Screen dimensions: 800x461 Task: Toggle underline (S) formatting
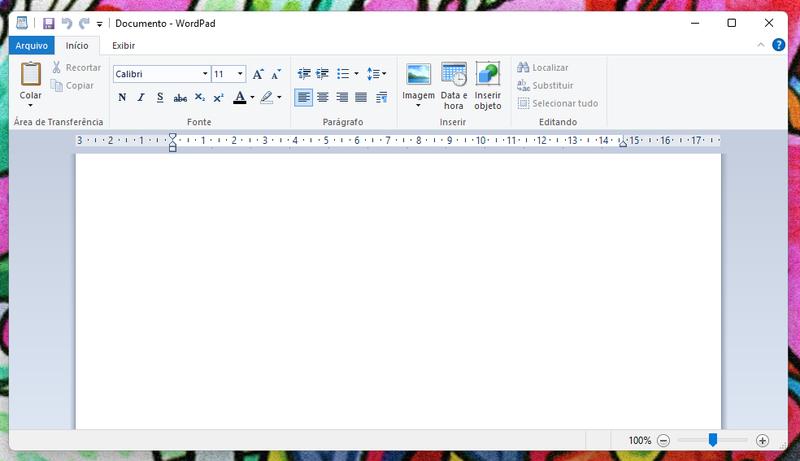pyautogui.click(x=160, y=97)
